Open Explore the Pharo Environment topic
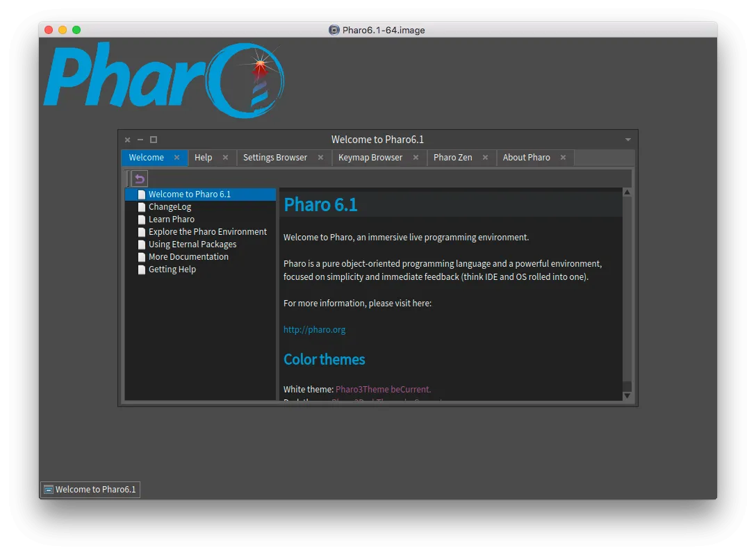Image resolution: width=756 pixels, height=555 pixels. (200, 232)
